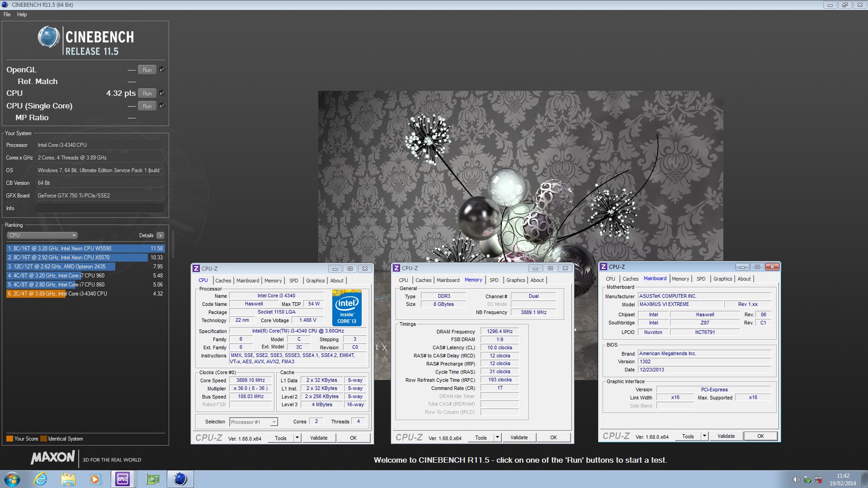Click Validate in the first CPU-Z window
This screenshot has height=488, width=868.
point(319,438)
